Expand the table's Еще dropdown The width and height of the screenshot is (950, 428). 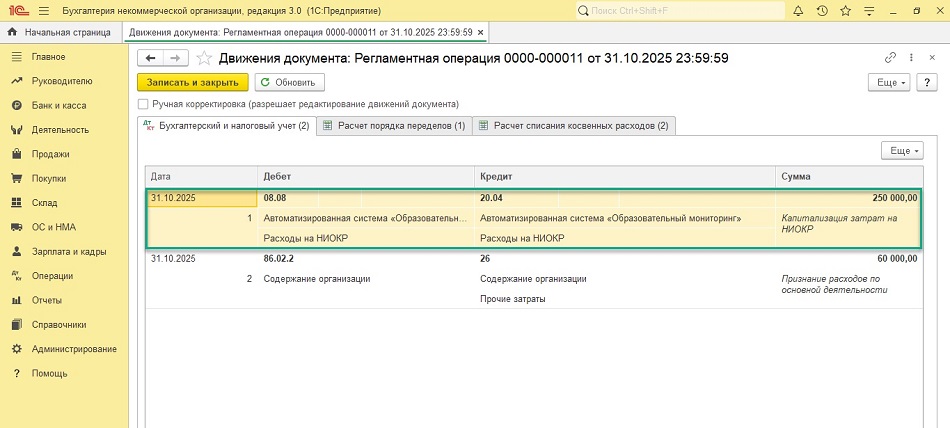pyautogui.click(x=901, y=150)
